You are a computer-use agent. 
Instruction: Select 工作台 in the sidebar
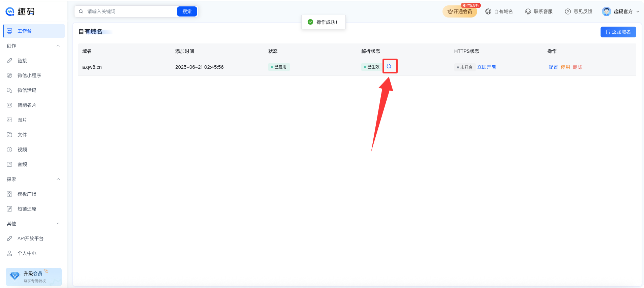point(25,31)
